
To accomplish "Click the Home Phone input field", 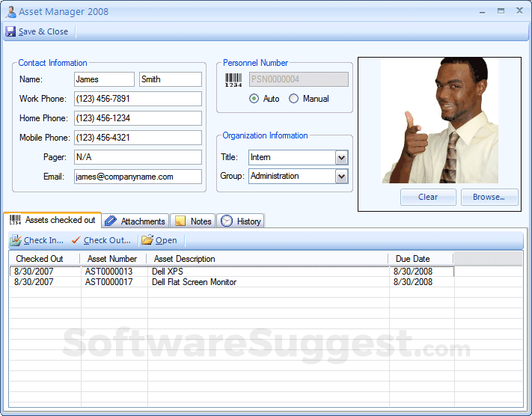I will click(138, 118).
